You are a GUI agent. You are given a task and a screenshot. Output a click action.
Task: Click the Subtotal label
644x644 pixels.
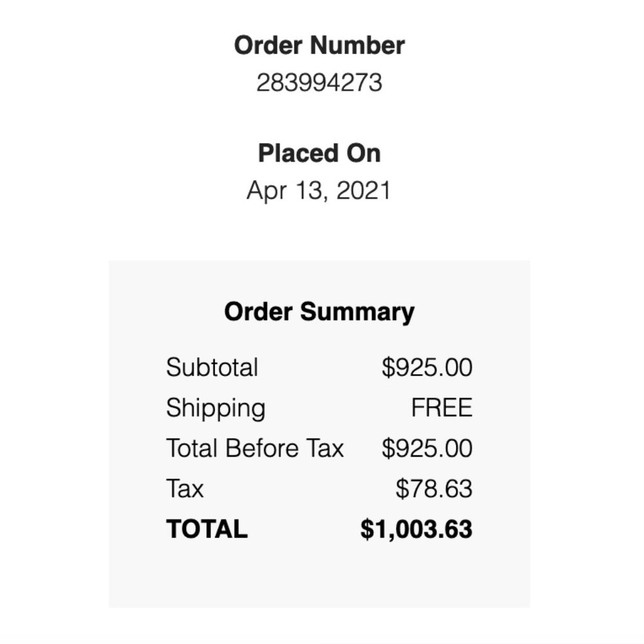tap(212, 368)
